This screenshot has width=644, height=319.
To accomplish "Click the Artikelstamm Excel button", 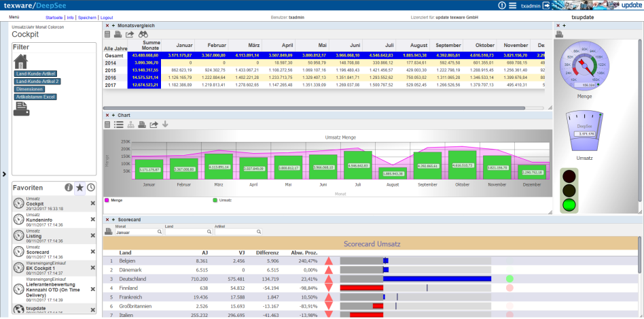I will click(x=35, y=97).
